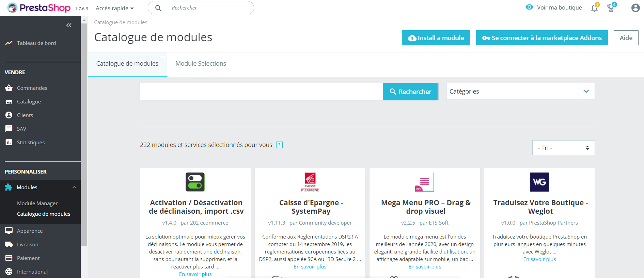Click the help question mark icon

(x=279, y=145)
